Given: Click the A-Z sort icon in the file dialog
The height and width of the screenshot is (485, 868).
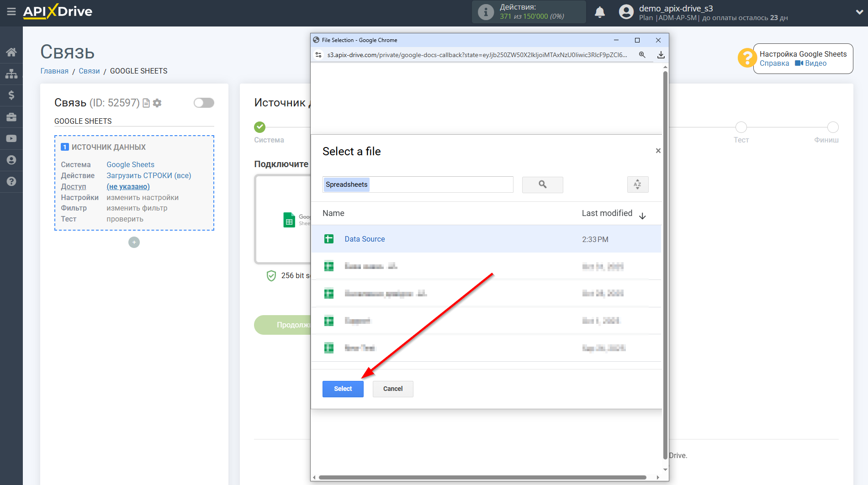Looking at the screenshot, I should pos(638,185).
